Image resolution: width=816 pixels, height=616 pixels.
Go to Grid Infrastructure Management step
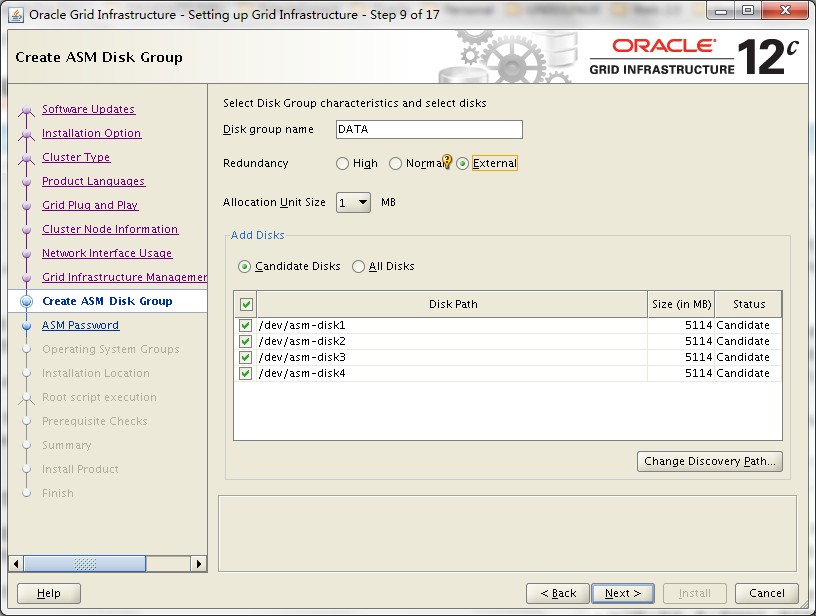[124, 277]
